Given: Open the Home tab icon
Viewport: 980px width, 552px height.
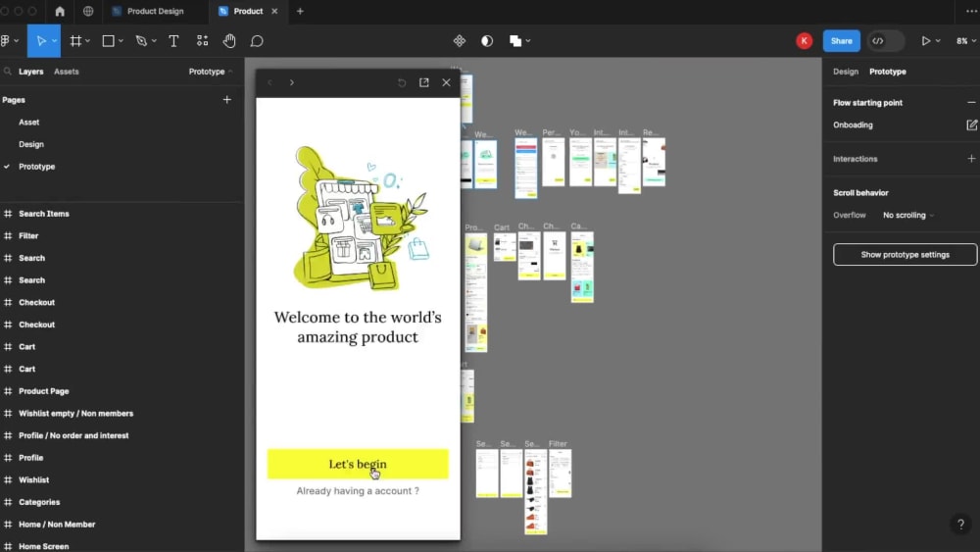Looking at the screenshot, I should (60, 11).
